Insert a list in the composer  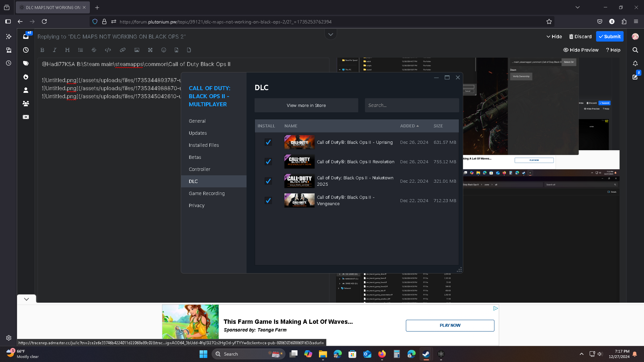pyautogui.click(x=80, y=50)
